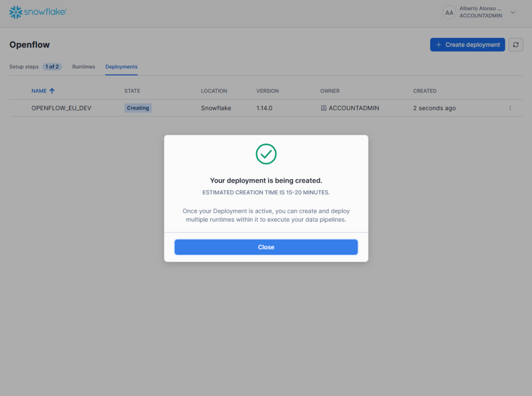The height and width of the screenshot is (396, 532).
Task: Click the Snowflake logo
Action: pyautogui.click(x=37, y=12)
